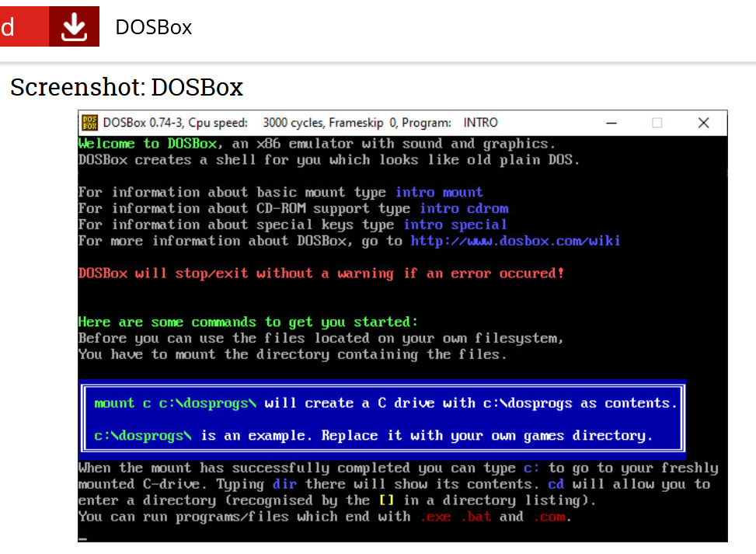The image size is (756, 554).
Task: Click the 'intro mount' command text
Action: tap(439, 193)
